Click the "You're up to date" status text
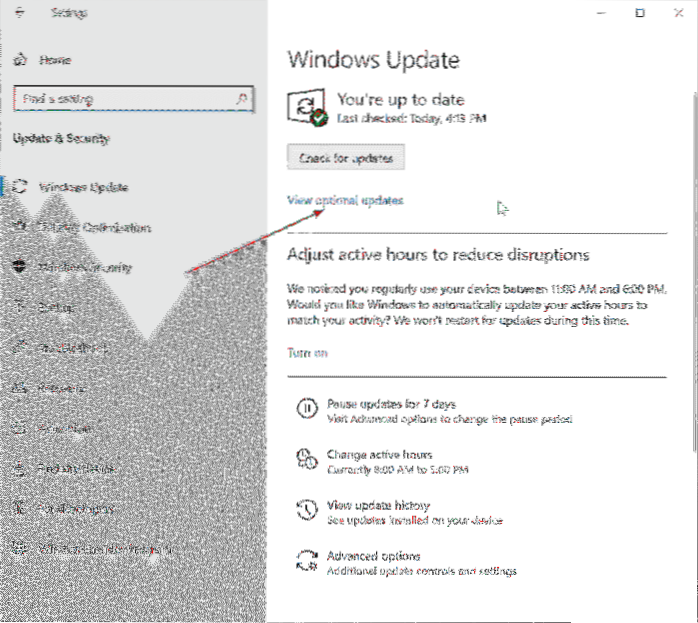This screenshot has height=623, width=698. click(401, 99)
